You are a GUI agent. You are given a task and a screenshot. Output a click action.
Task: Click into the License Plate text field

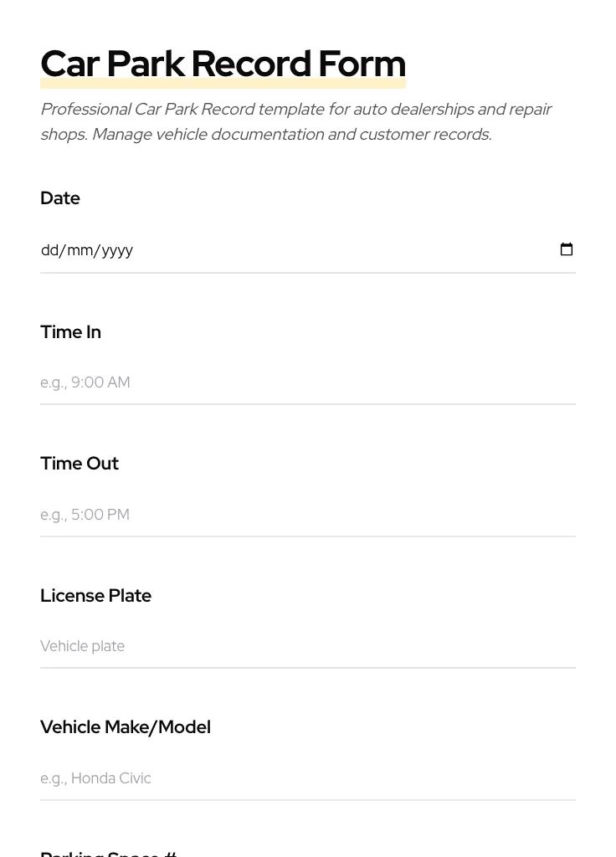(x=307, y=646)
